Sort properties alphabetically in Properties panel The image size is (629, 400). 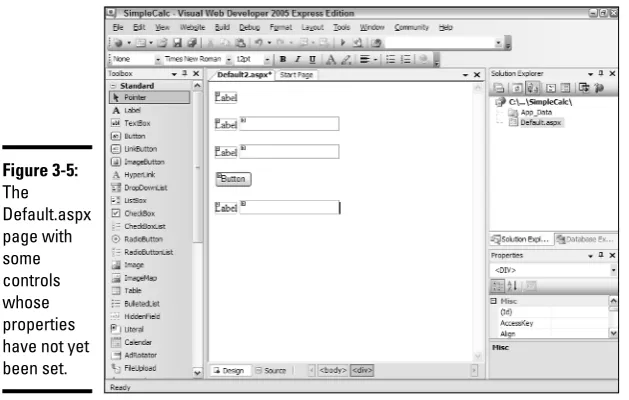(512, 286)
